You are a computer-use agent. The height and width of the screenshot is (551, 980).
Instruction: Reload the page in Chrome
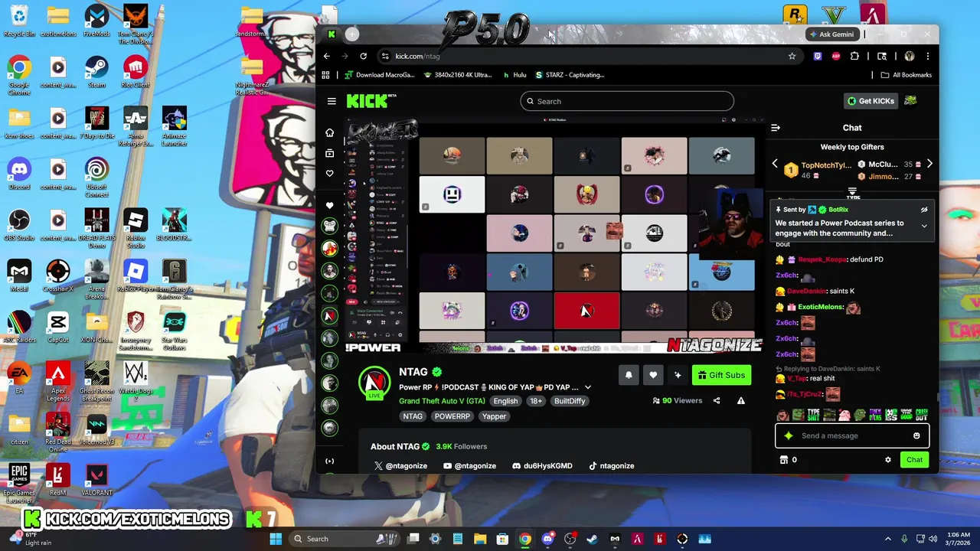tap(364, 56)
